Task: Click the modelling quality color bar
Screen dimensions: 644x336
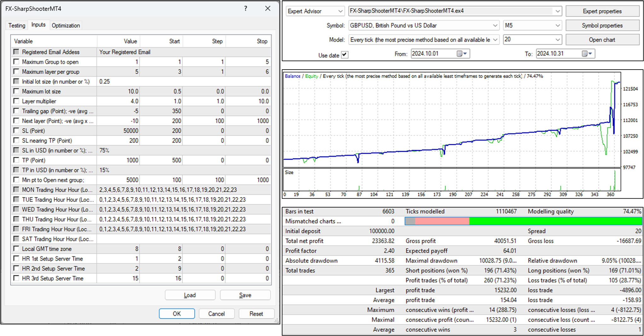Action: point(523,221)
